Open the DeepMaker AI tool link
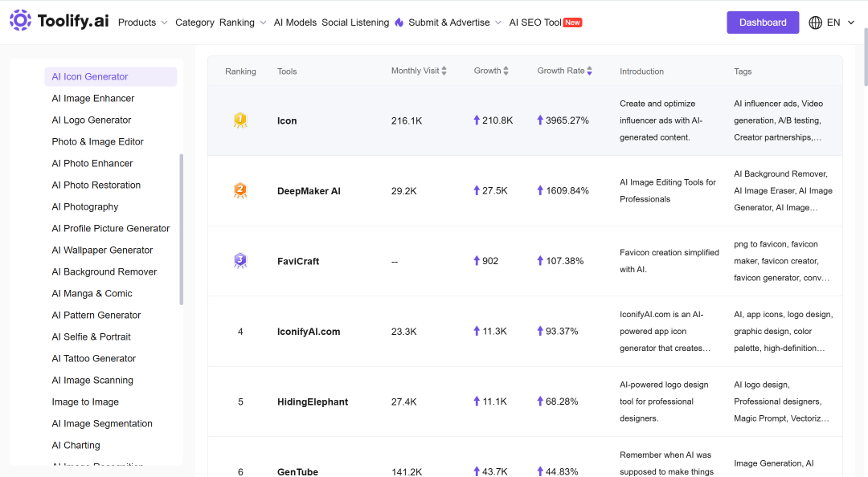 coord(309,191)
